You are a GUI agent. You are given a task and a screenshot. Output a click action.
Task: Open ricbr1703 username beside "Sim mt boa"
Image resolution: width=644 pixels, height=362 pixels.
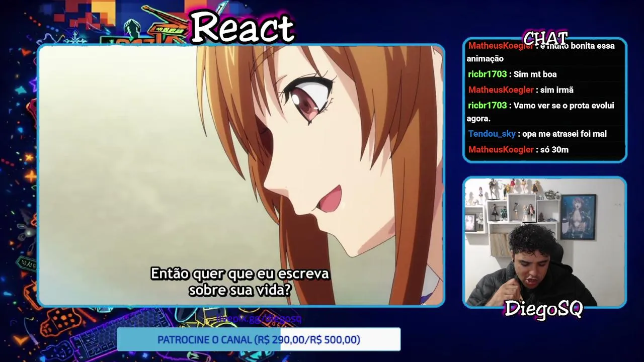click(487, 74)
